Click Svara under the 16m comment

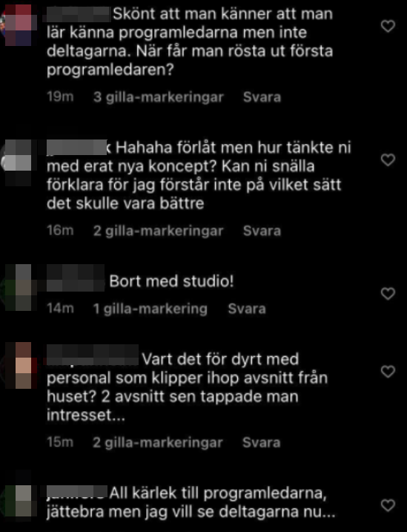pos(262,231)
